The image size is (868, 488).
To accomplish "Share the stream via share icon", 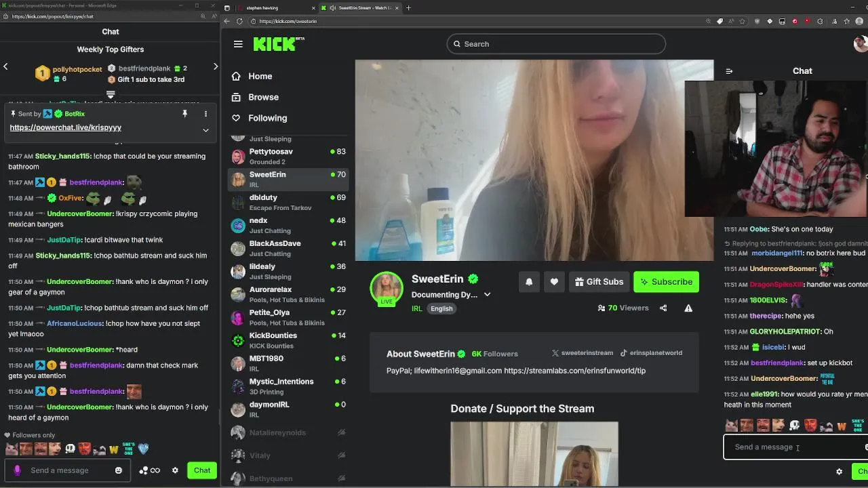I will (663, 308).
